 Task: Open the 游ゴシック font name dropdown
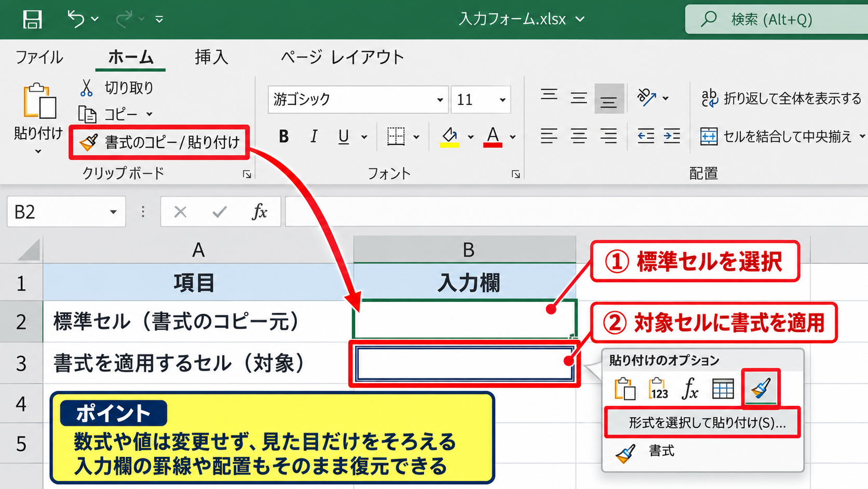(440, 100)
